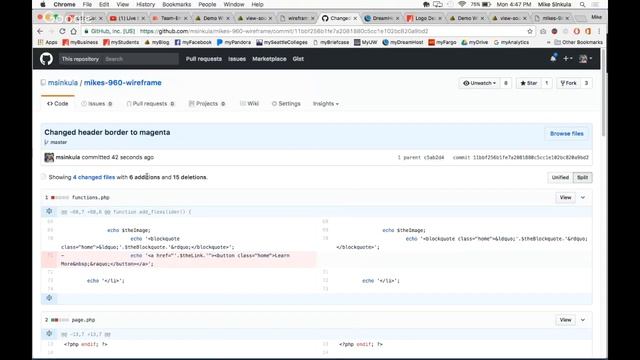Open the myDrive bookmark
The image size is (640, 360).
pos(475,42)
